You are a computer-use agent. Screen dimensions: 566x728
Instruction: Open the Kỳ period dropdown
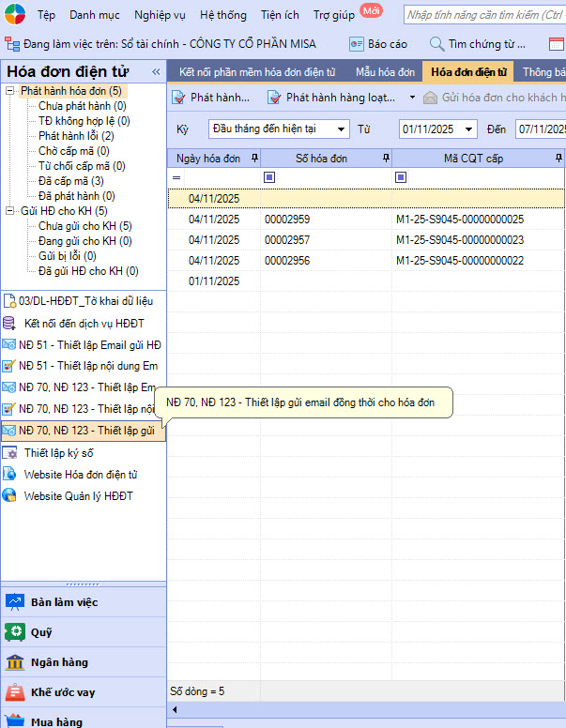(x=340, y=129)
